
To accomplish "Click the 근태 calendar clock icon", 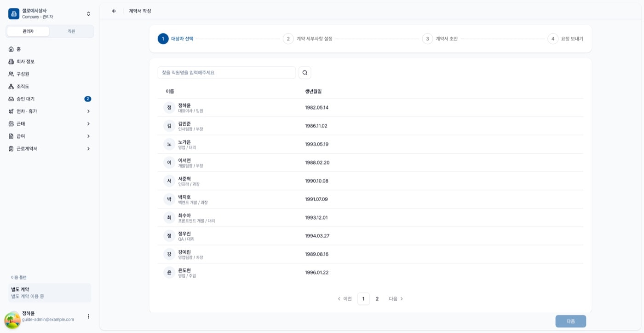I will 11,123.
